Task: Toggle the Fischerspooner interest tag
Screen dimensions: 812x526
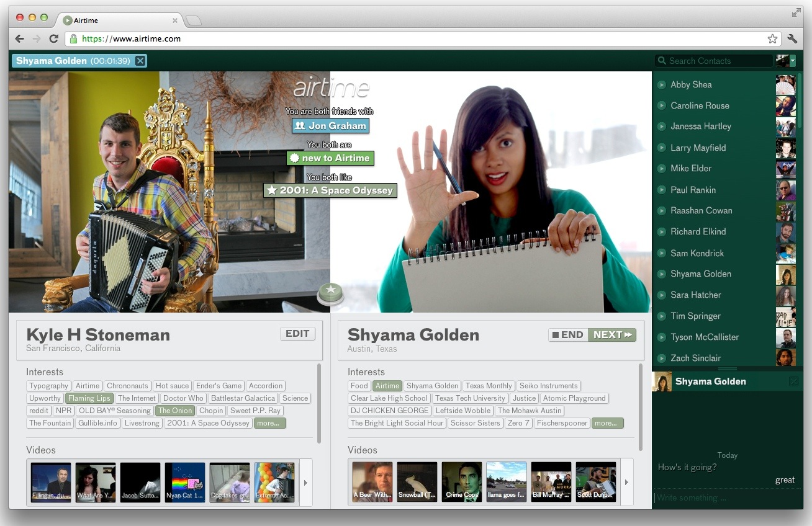Action: (562, 423)
